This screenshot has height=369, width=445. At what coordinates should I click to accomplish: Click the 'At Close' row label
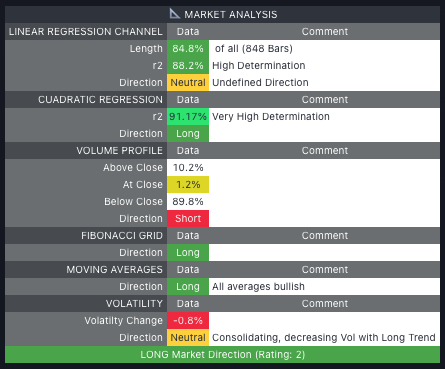pyautogui.click(x=143, y=185)
